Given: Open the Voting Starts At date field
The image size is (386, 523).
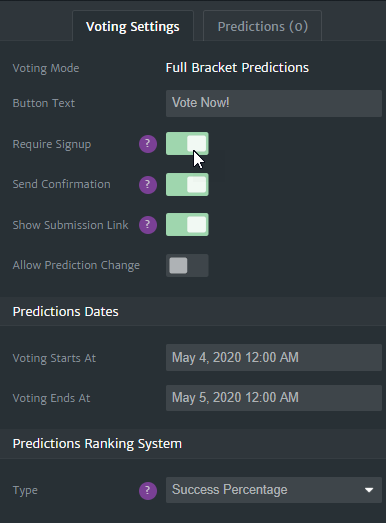Looking at the screenshot, I should [x=274, y=358].
